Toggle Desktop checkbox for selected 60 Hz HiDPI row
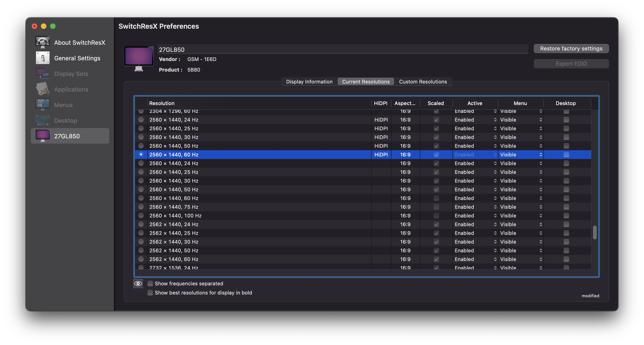The width and height of the screenshot is (644, 345). tap(566, 155)
